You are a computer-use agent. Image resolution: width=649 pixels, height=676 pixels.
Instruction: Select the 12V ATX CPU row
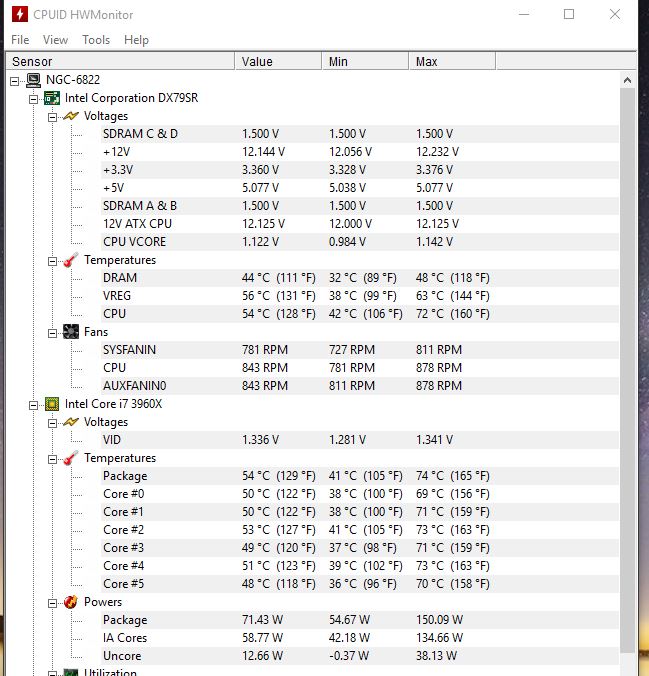[x=360, y=224]
